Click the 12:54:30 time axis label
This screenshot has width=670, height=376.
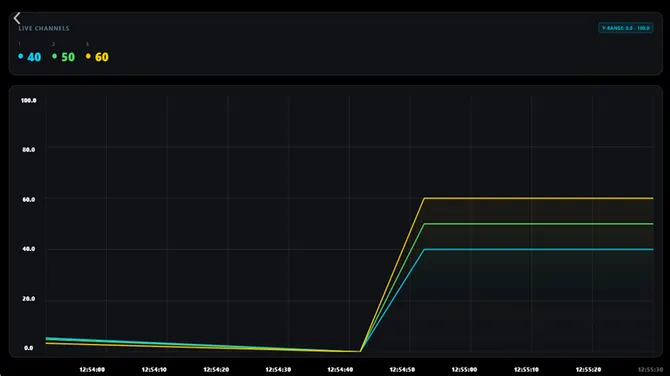tap(278, 370)
